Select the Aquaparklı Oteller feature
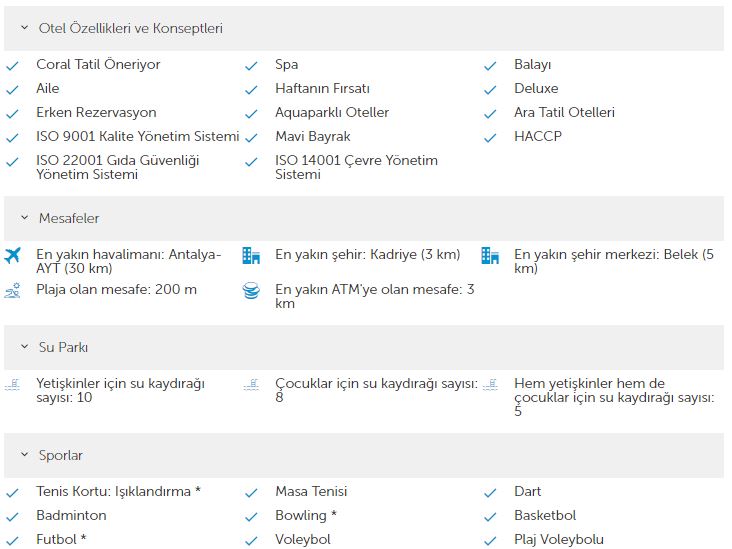Viewport: 732px width, 549px height. click(332, 113)
